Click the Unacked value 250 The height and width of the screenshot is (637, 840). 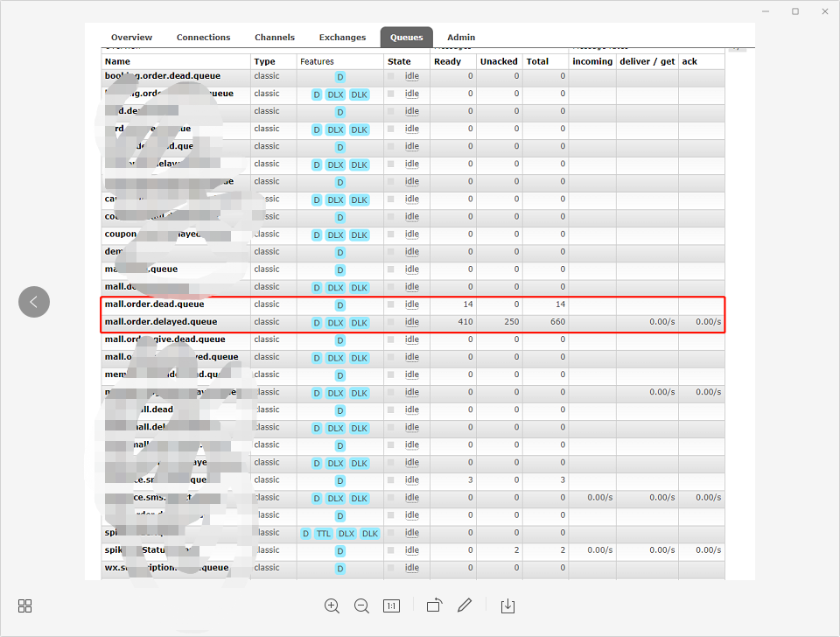(512, 322)
